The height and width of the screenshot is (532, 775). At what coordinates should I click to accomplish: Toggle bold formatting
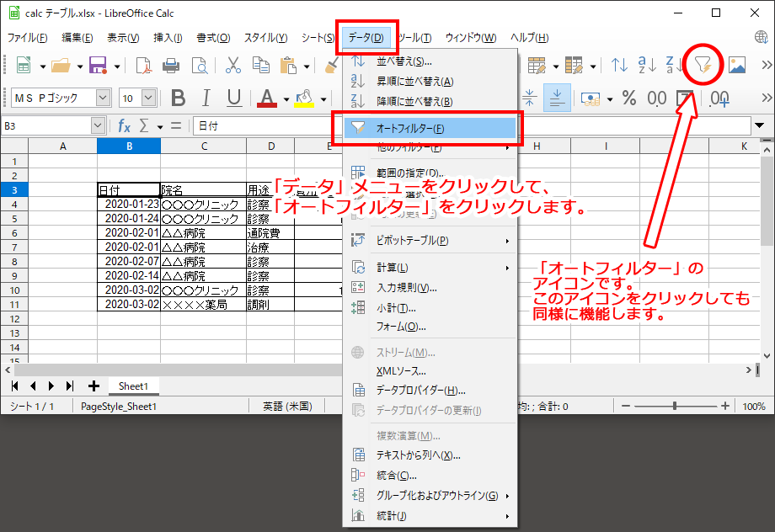point(178,98)
